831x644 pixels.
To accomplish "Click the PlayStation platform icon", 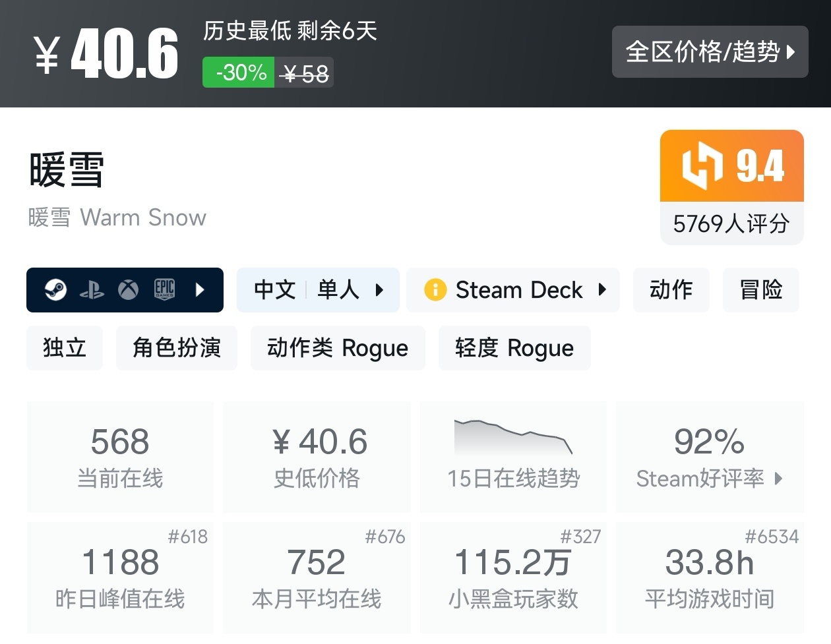I will tap(92, 290).
